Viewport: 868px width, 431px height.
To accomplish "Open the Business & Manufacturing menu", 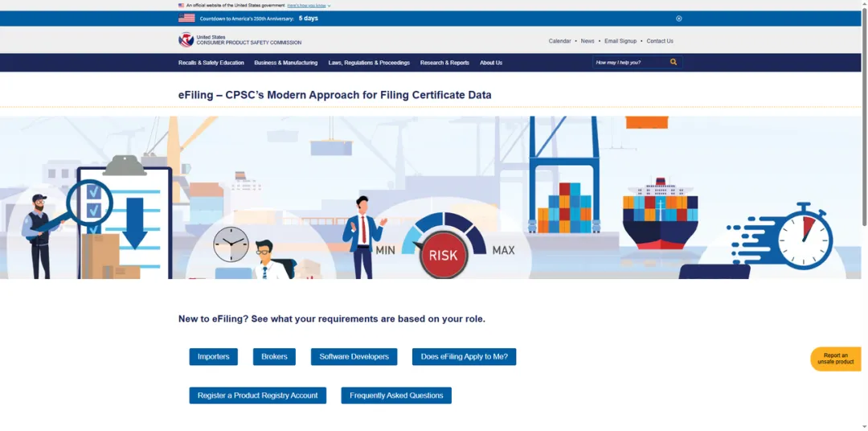I will click(285, 63).
